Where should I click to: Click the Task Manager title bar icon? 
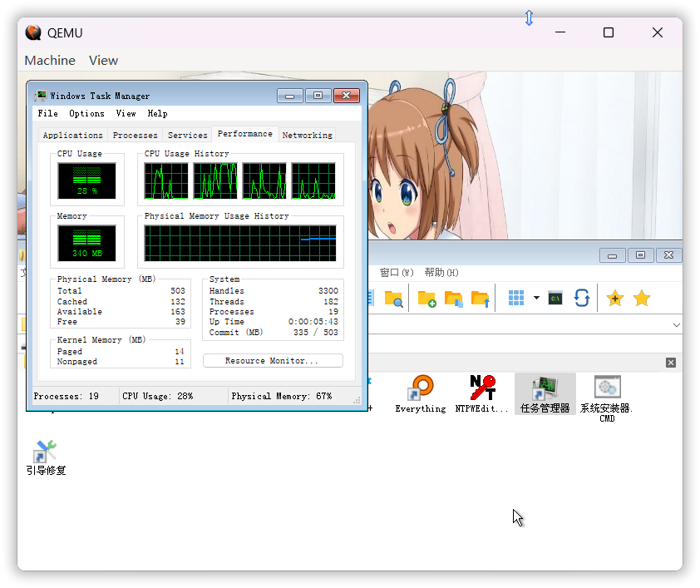point(42,96)
